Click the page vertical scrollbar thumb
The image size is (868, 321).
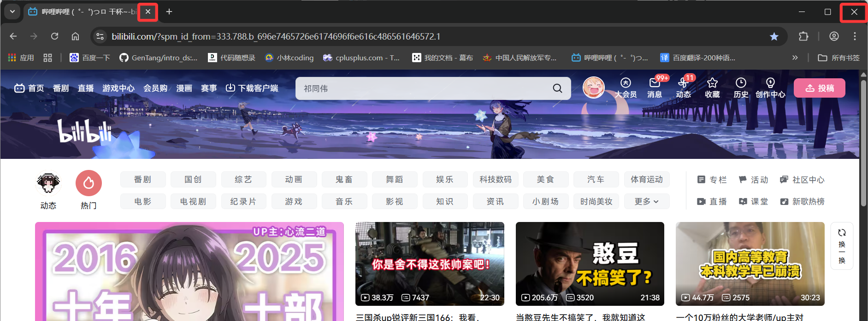click(x=863, y=144)
